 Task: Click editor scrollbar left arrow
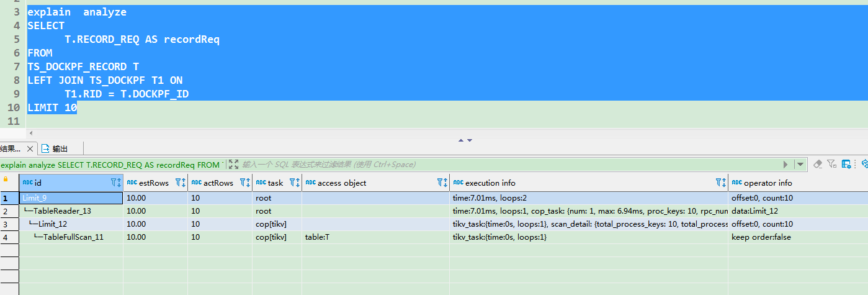[30, 132]
